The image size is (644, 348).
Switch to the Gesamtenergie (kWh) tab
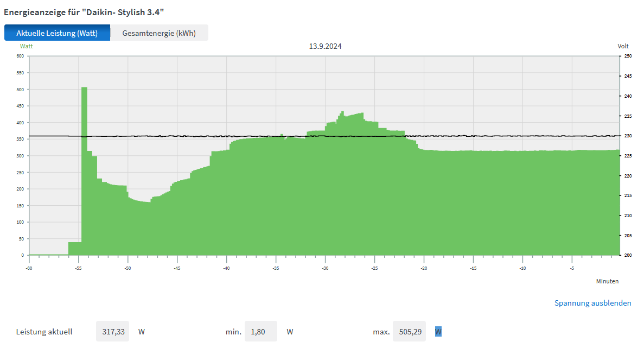(159, 33)
